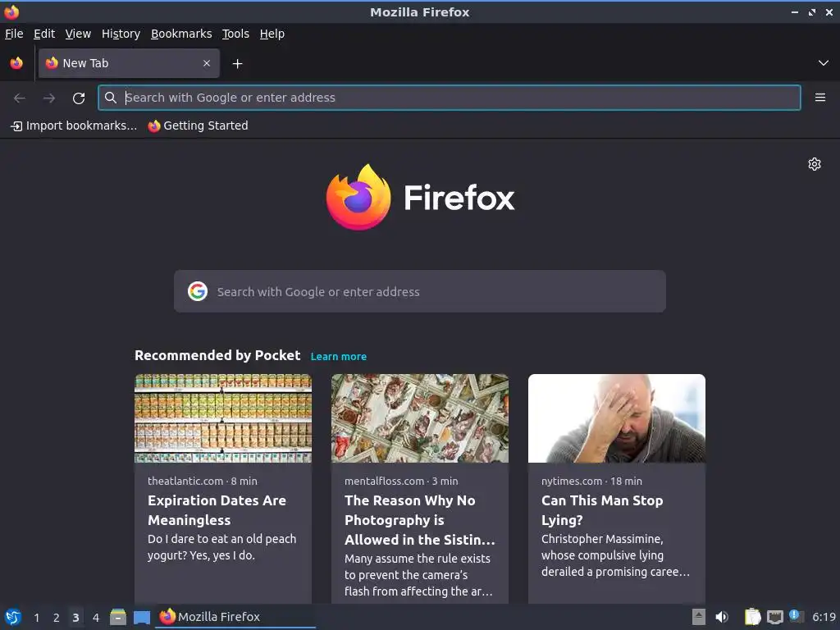Image resolution: width=840 pixels, height=630 pixels.
Task: Reload the current page
Action: (79, 98)
